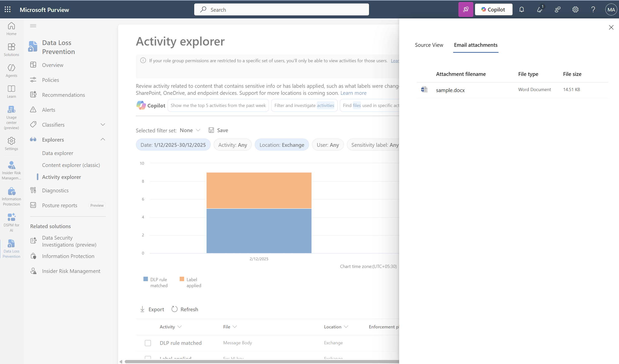Screen dimensions: 619x364
Task: Open the settings gear in header
Action: [575, 9]
